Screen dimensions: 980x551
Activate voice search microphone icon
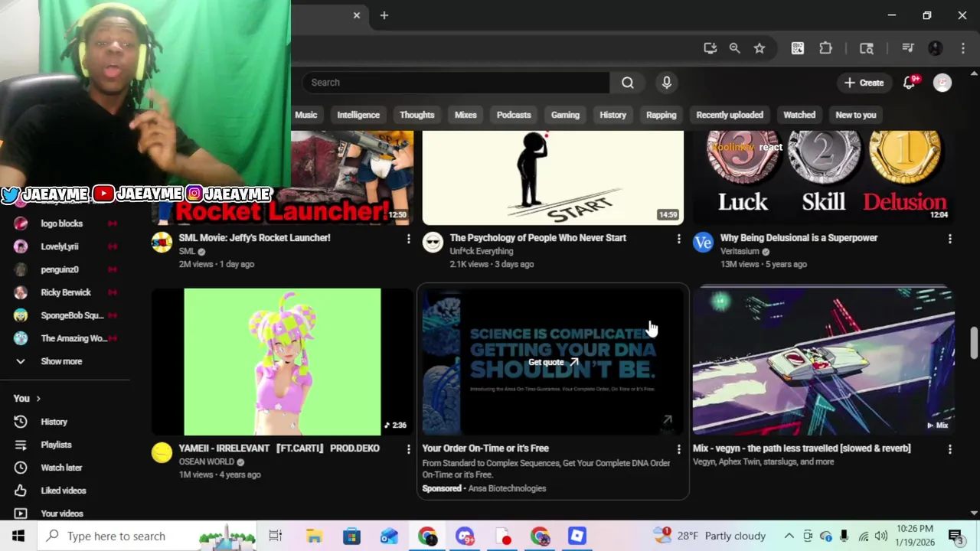click(667, 83)
